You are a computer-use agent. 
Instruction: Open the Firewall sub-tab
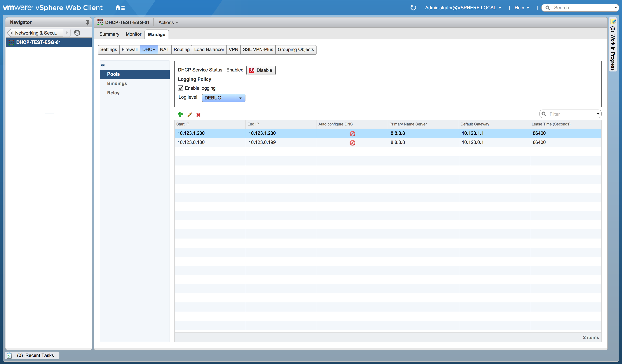[x=129, y=50]
